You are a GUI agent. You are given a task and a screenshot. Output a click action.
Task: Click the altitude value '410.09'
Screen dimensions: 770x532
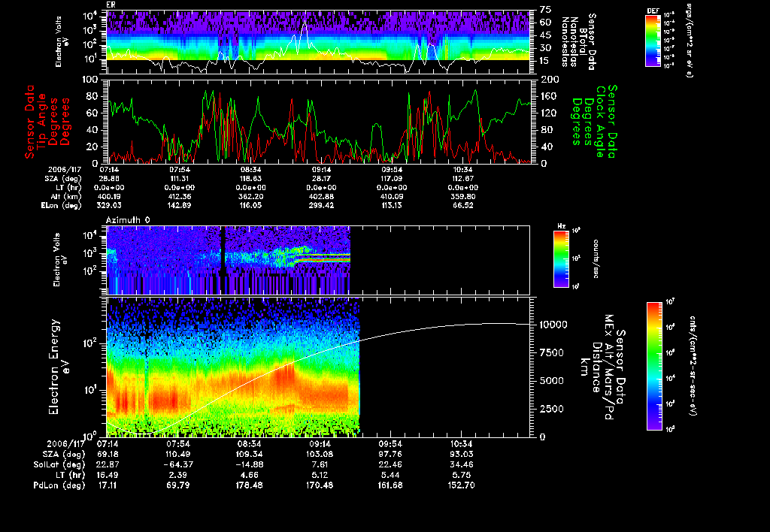coord(391,196)
